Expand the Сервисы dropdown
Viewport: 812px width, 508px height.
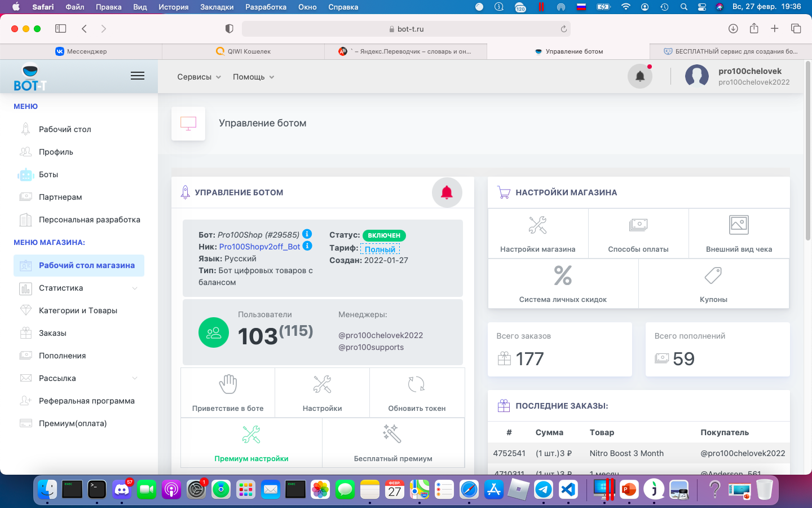click(x=199, y=77)
